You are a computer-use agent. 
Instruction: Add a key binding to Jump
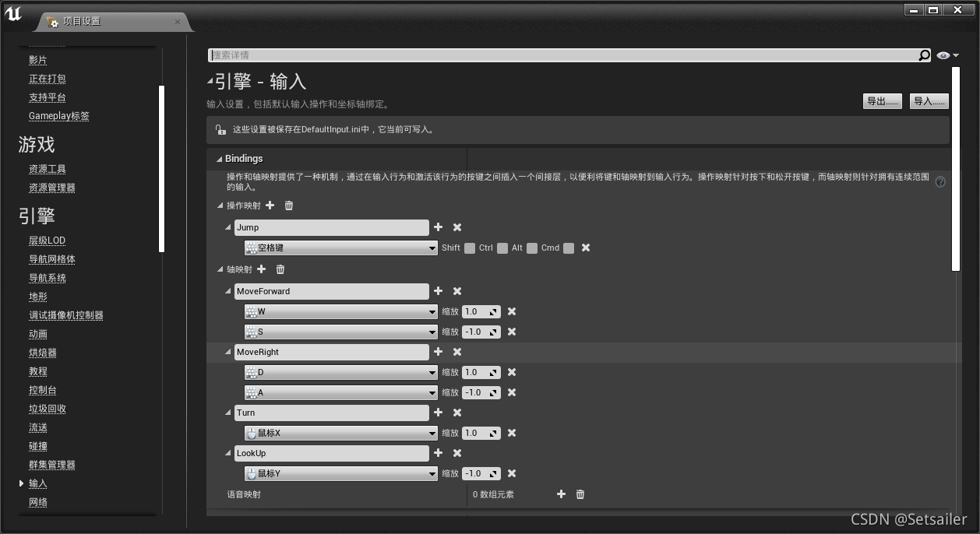pyautogui.click(x=439, y=227)
